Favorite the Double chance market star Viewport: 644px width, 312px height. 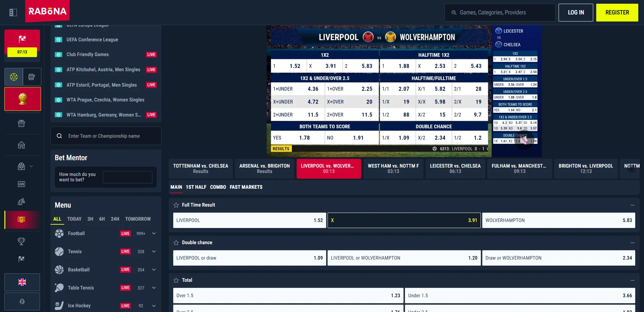tap(176, 242)
